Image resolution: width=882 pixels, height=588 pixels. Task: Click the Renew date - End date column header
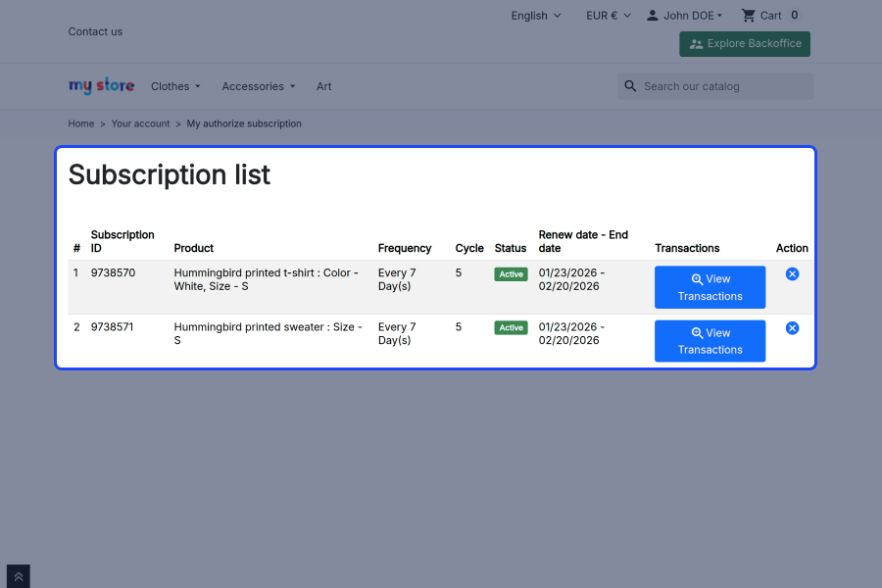point(583,241)
